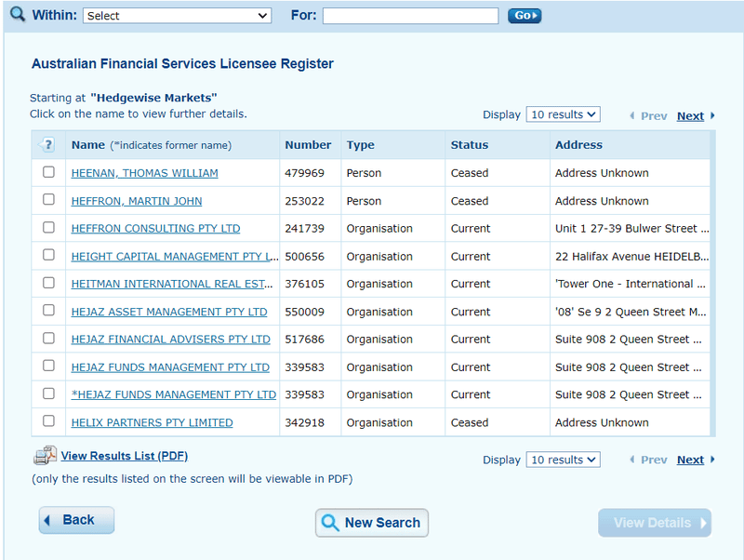The width and height of the screenshot is (744, 560).
Task: Click licence number 500656
Action: point(304,257)
